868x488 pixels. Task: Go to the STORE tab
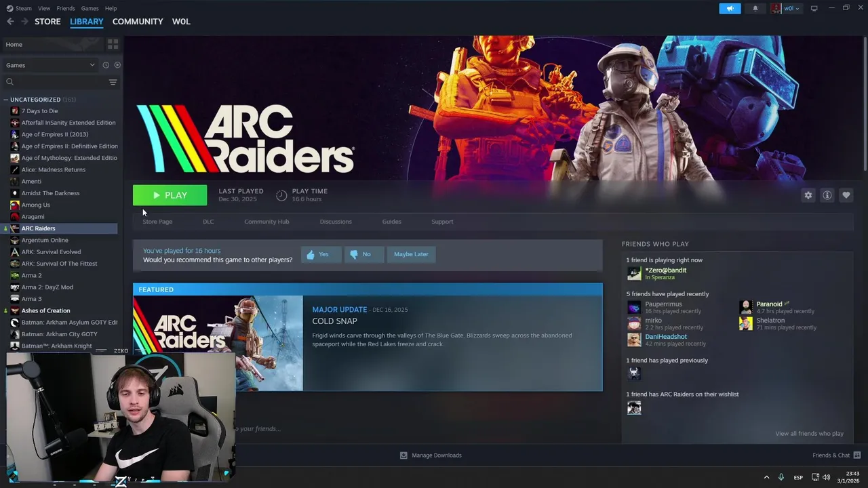click(47, 22)
